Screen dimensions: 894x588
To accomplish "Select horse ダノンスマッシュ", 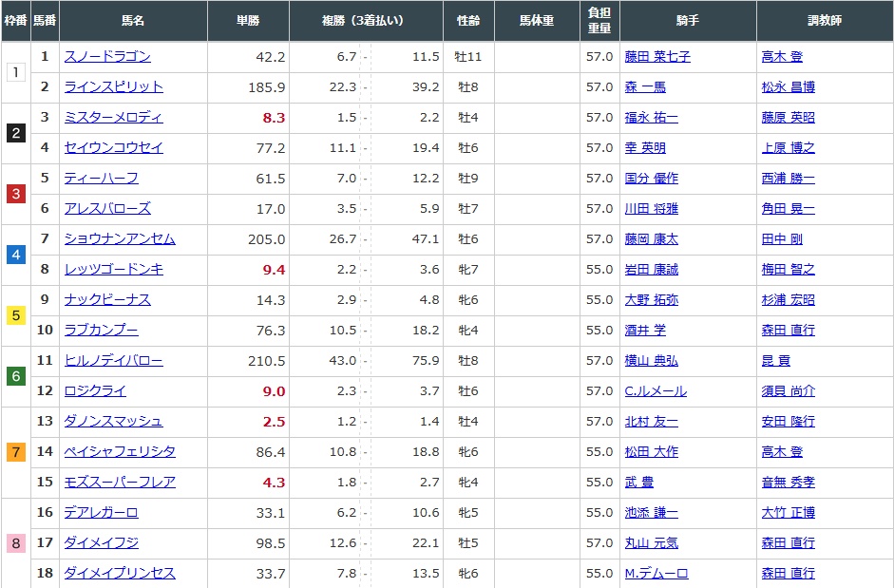I will [113, 422].
